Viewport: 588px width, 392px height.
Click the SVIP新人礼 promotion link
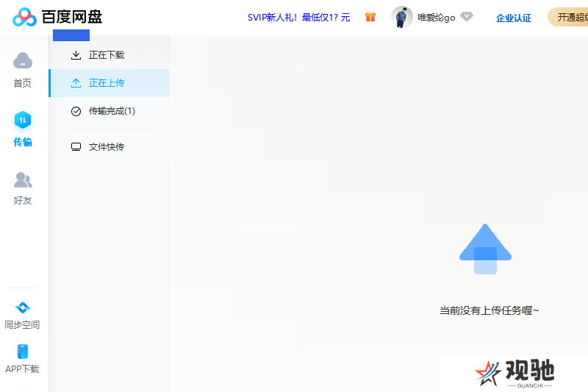click(x=298, y=17)
